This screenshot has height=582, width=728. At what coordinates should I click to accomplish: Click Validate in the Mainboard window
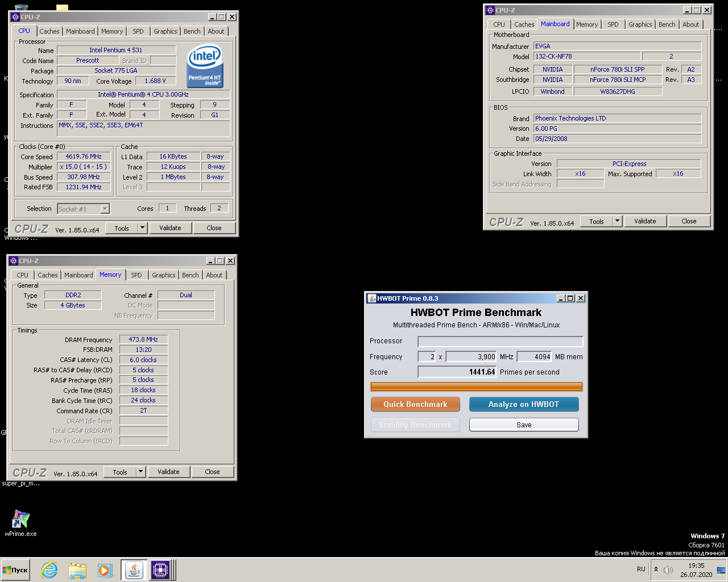click(x=645, y=221)
